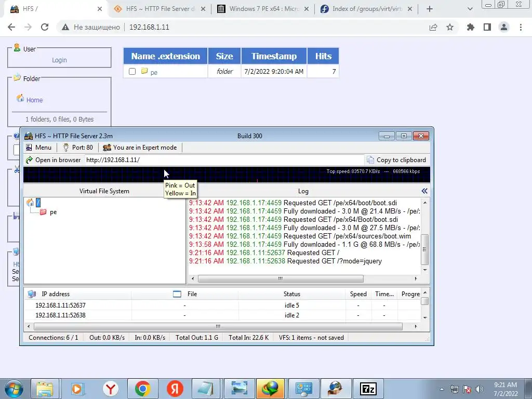532x399 pixels.
Task: Sort by Hits column header
Action: tap(323, 56)
